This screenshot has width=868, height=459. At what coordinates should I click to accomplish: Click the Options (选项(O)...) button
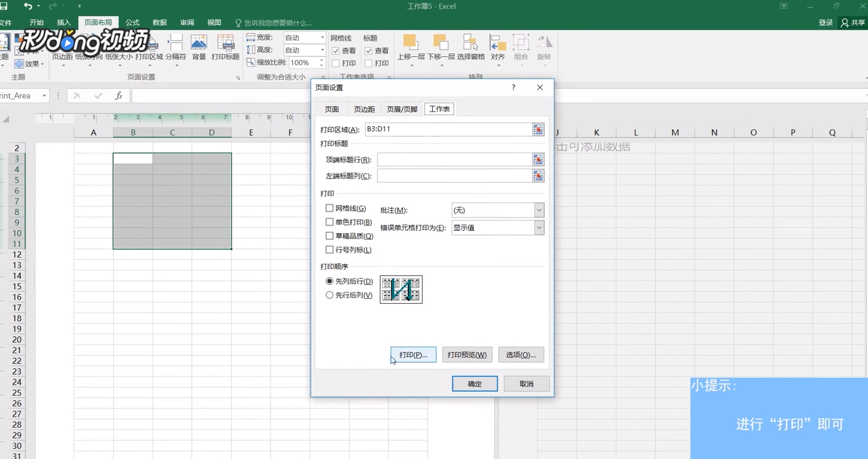[x=521, y=355]
